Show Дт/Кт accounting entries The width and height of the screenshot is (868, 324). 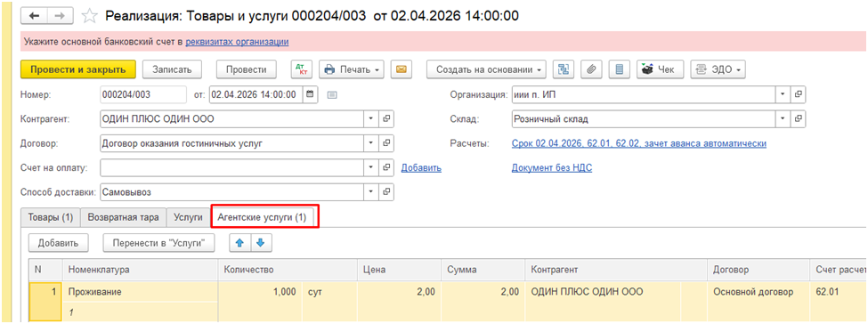pos(303,69)
